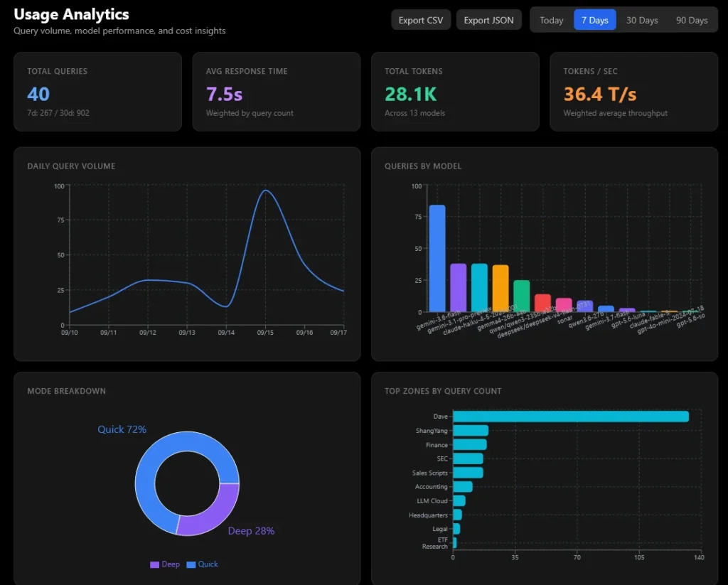Click the Top Zones By Query Count heading
Screen dimensions: 728x585
click(443, 391)
